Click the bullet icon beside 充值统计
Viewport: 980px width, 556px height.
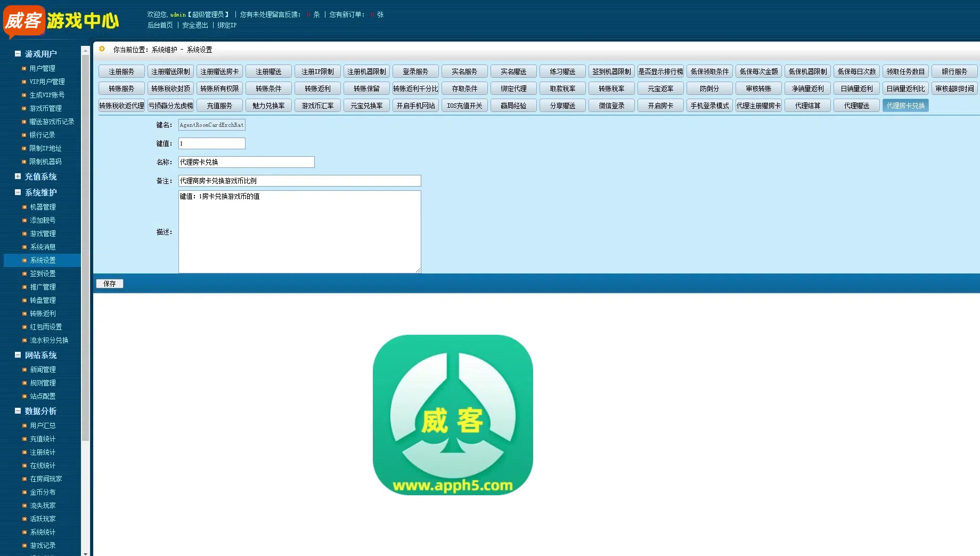click(x=24, y=439)
